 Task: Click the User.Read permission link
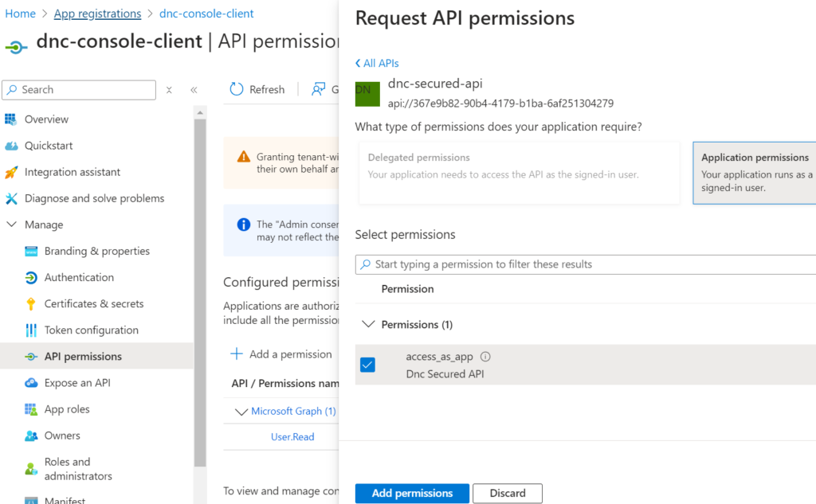[x=292, y=437]
